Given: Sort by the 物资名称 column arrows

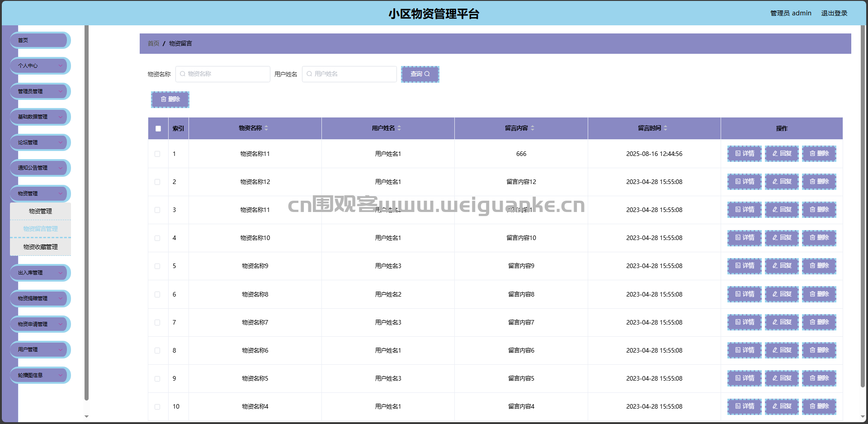Looking at the screenshot, I should (266, 128).
